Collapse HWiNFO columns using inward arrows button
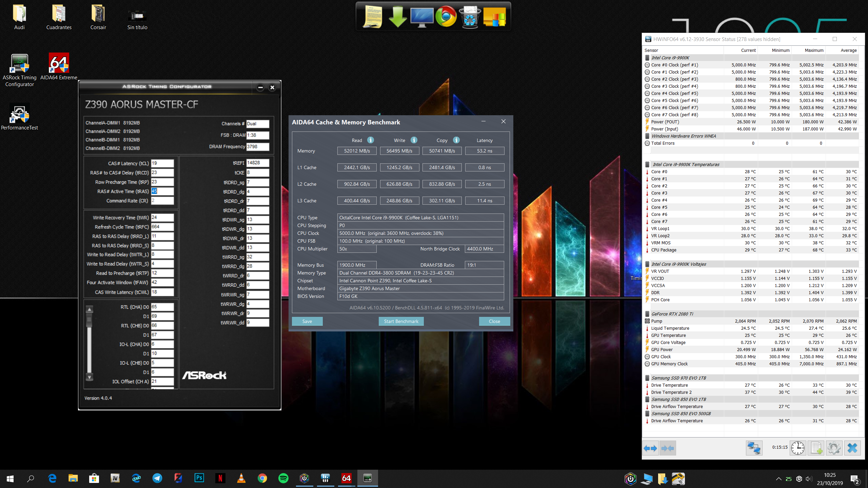This screenshot has height=488, width=868. coord(668,448)
